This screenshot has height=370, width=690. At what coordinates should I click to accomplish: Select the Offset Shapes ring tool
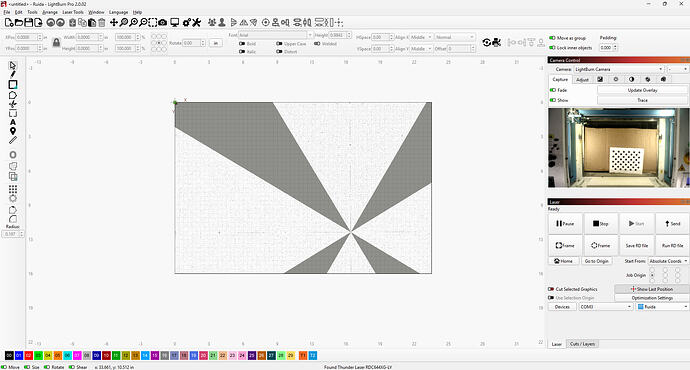pyautogui.click(x=13, y=155)
